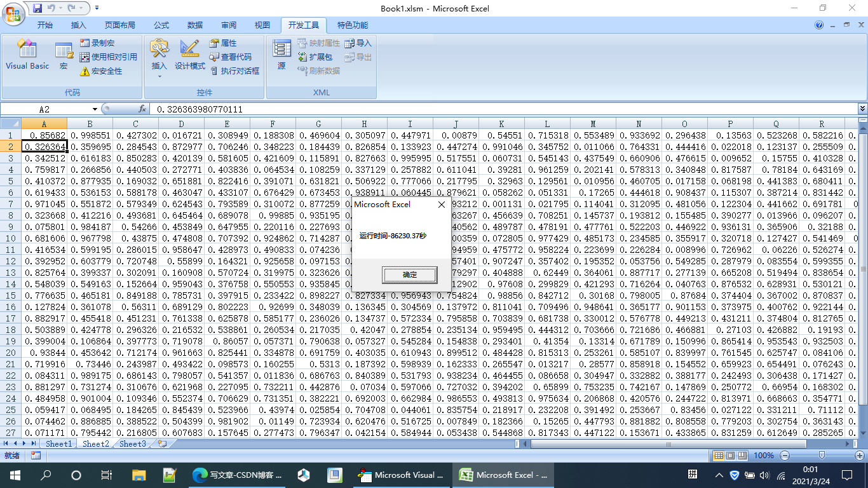The height and width of the screenshot is (488, 868).
Task: Open File Explorer from the taskbar
Action: pyautogui.click(x=139, y=475)
